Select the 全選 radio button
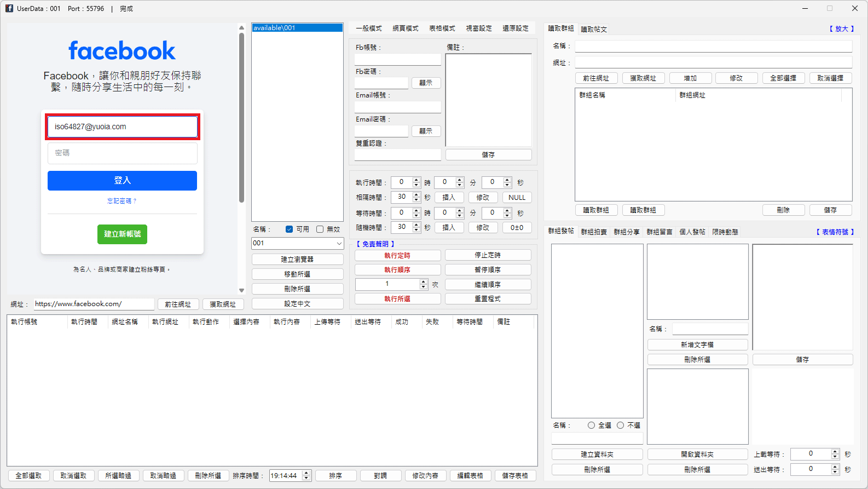This screenshot has width=868, height=489. 591,425
